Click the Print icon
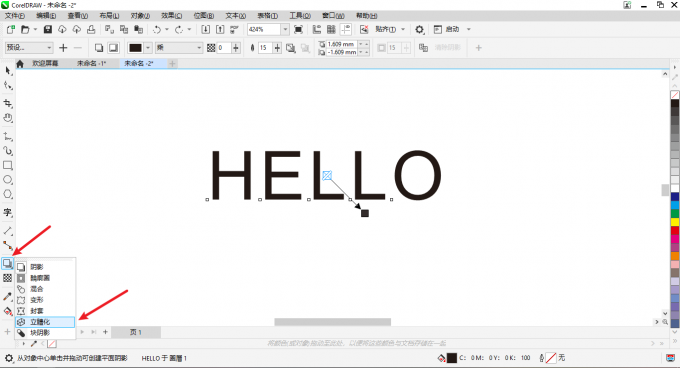Screen dimensions: 680x368 [91, 29]
